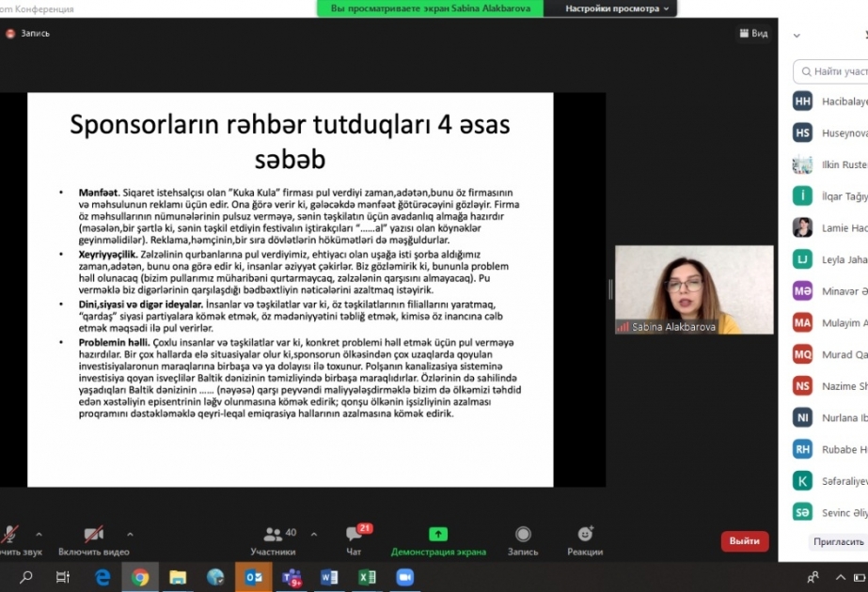Image resolution: width=868 pixels, height=592 pixels.
Task: Switch to Zoom icon in taskbar
Action: point(404,578)
